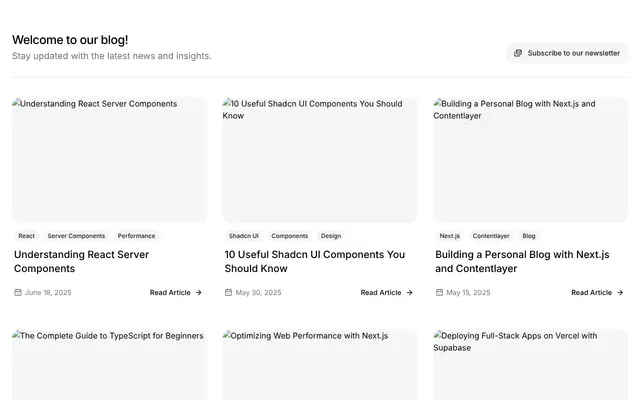Filter by the Shadcn UI tag
Screen dimensions: 640x400
click(244, 236)
